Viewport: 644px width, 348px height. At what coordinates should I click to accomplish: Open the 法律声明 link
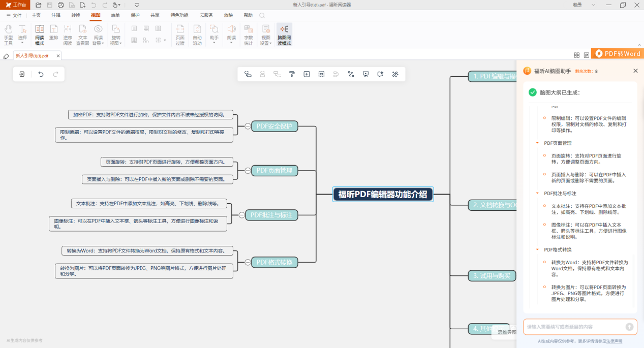point(614,341)
